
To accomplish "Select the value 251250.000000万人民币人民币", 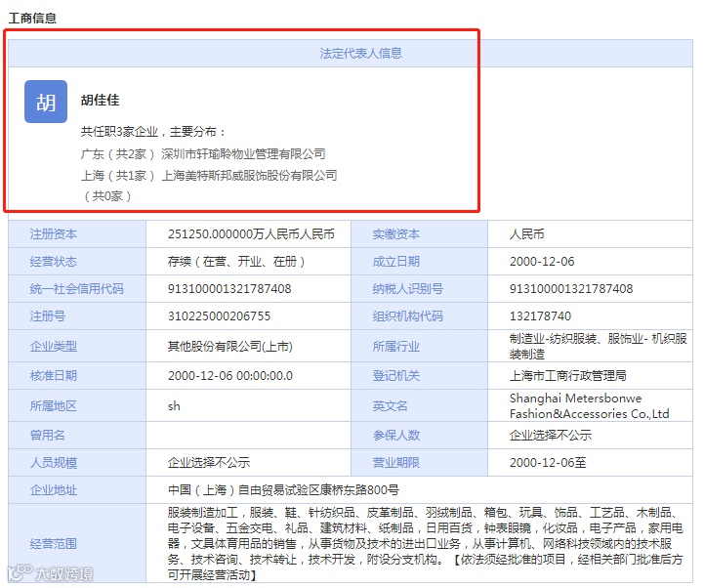I will [x=251, y=234].
